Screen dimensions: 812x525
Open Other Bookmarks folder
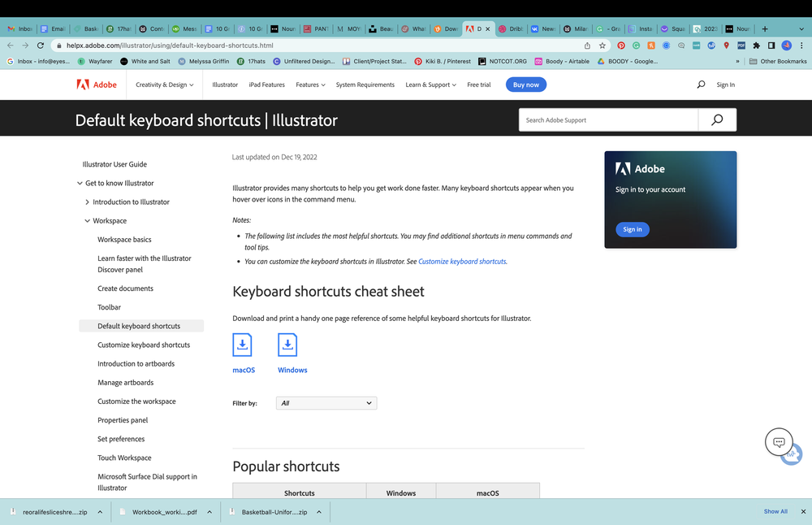pyautogui.click(x=778, y=61)
